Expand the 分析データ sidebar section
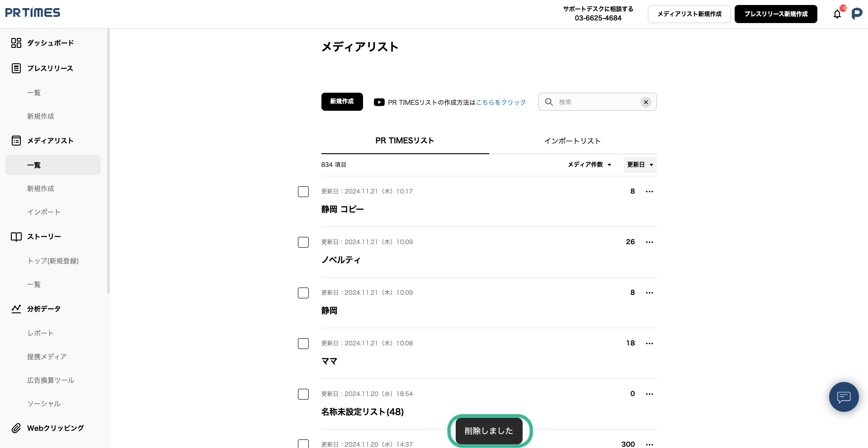Viewport: 868px width, 448px height. pos(43,309)
